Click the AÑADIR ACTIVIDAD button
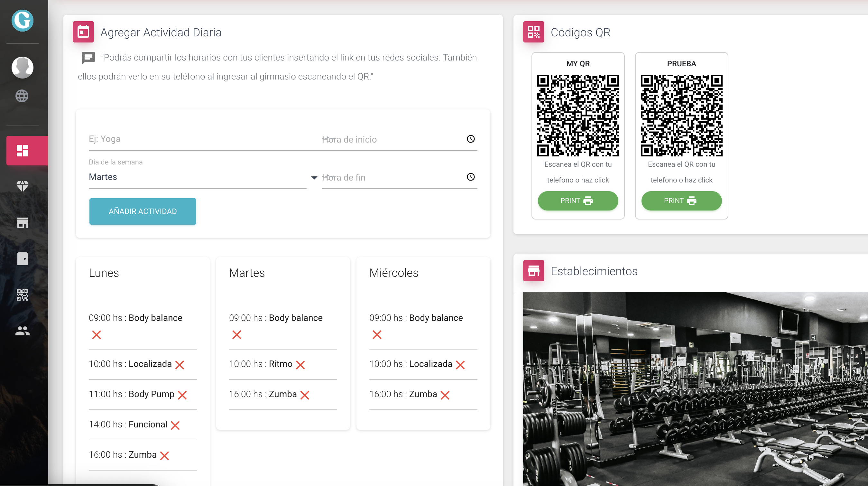The height and width of the screenshot is (486, 868). pos(143,211)
